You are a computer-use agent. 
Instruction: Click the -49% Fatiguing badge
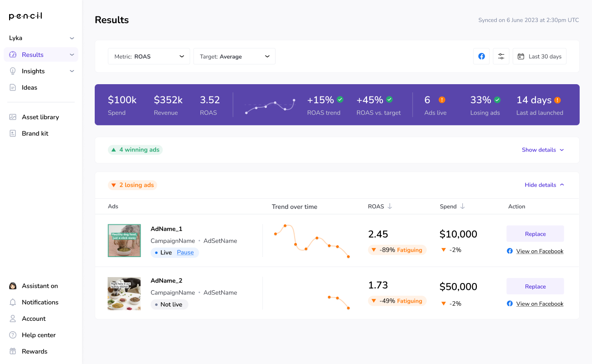[x=397, y=301]
